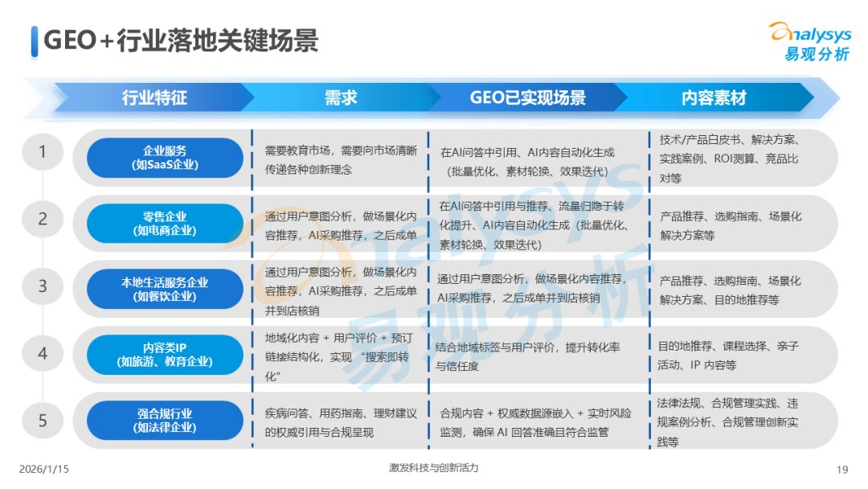Image resolution: width=868 pixels, height=489 pixels.
Task: Select the 本地生活服务企业(如餐饮企业) pill
Action: click(166, 289)
